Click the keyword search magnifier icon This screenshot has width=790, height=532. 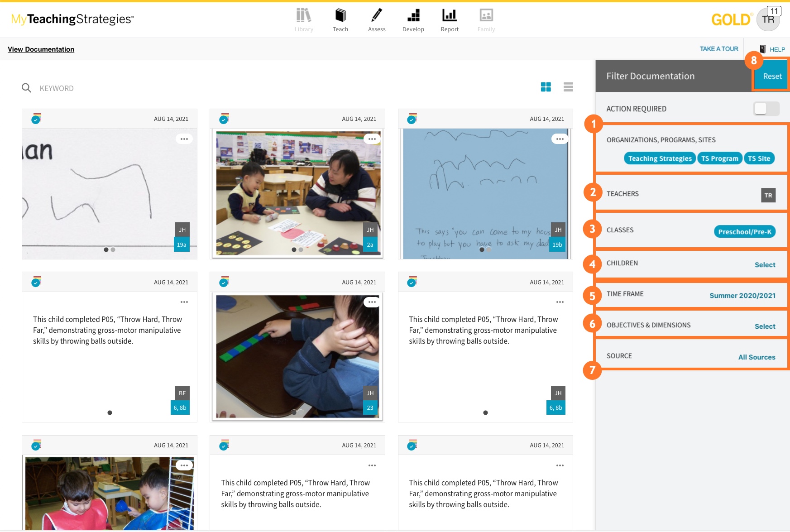tap(27, 88)
